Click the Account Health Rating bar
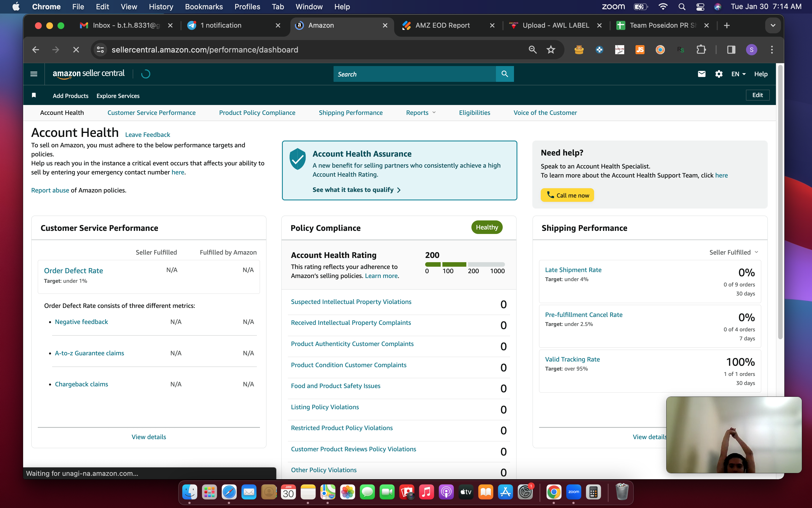Viewport: 812px width, 508px height. pos(465,264)
